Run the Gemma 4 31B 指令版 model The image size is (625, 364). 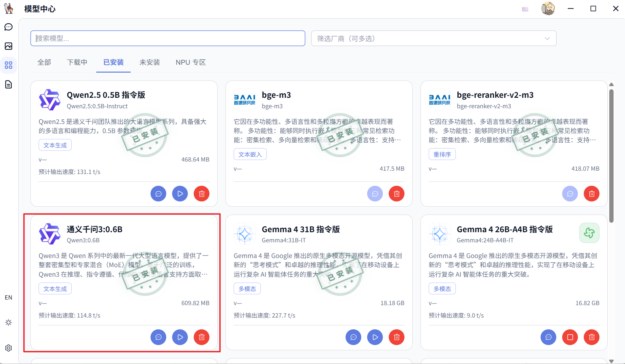coord(375,337)
